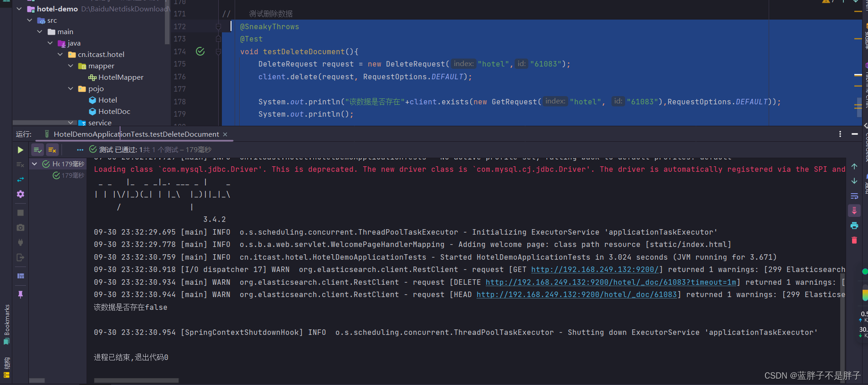868x385 pixels.
Task: Select the child test result 179毫秒
Action: (x=69, y=175)
